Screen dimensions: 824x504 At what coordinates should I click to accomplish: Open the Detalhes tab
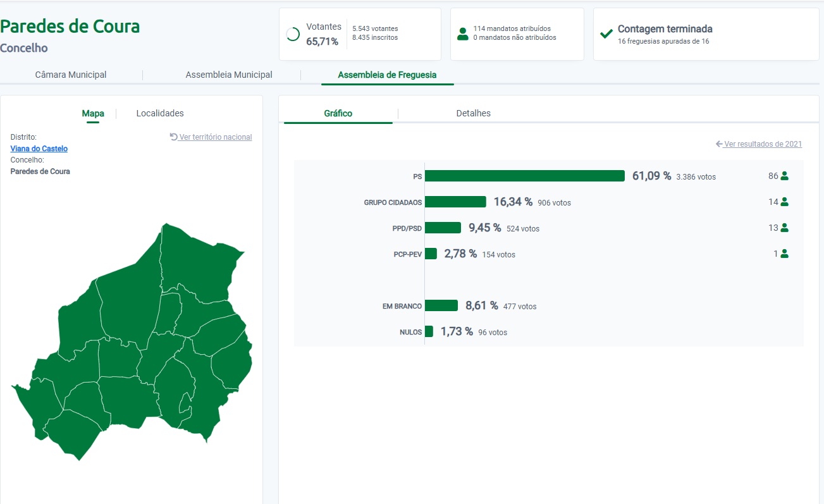coord(473,113)
